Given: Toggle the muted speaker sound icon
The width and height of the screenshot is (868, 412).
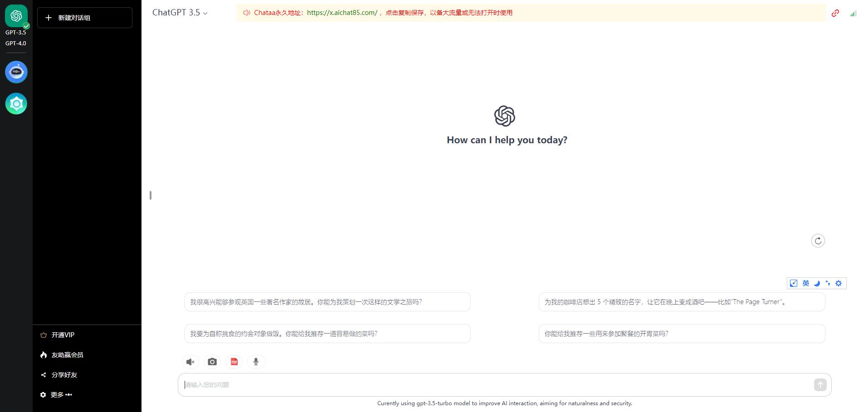Looking at the screenshot, I should click(190, 362).
